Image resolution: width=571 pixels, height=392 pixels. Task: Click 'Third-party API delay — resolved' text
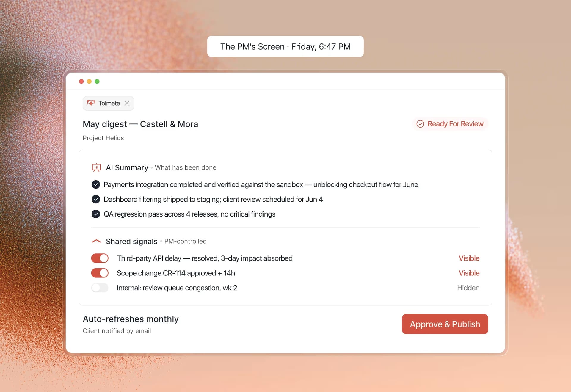(x=205, y=258)
